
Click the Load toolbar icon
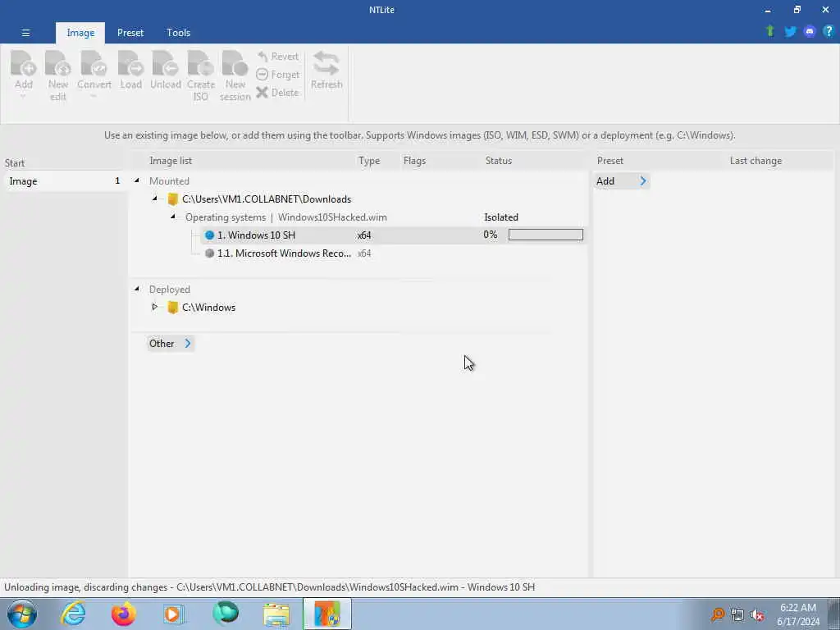(x=130, y=70)
